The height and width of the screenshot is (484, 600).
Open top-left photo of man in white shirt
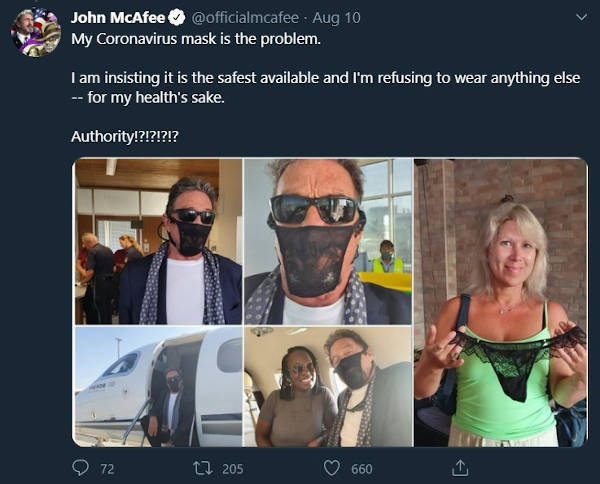[x=157, y=240]
